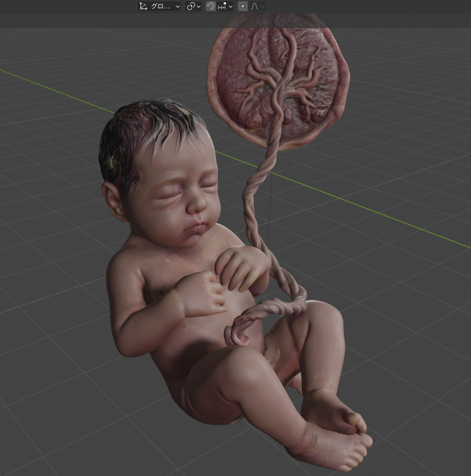The height and width of the screenshot is (476, 471).
Task: Toggle the magnet snap button
Action: (210, 6)
